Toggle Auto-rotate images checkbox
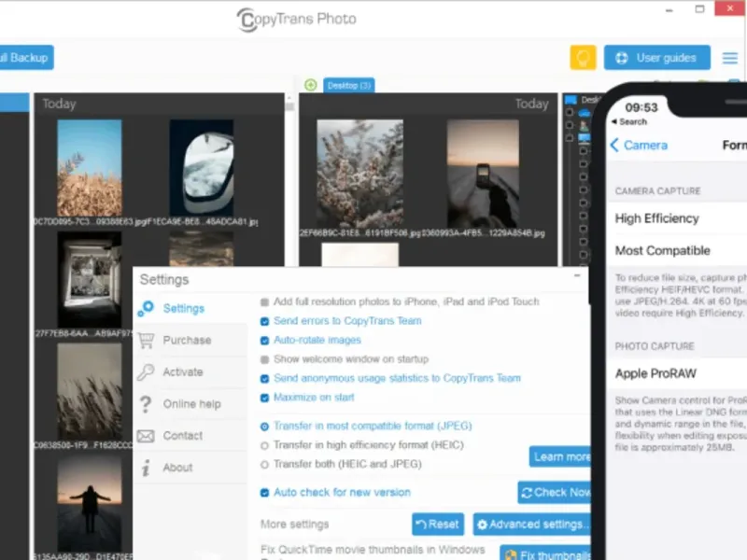This screenshot has height=560, width=747. [264, 341]
